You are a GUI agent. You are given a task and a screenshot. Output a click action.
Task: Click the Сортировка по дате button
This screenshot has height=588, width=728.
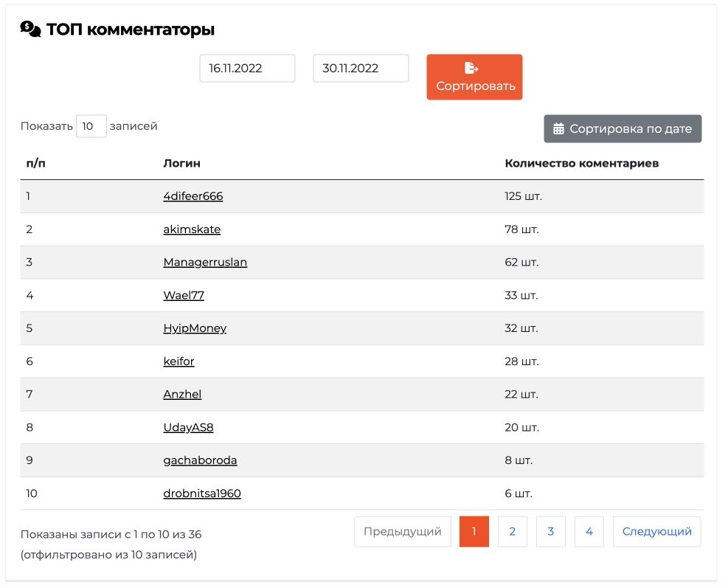(623, 128)
